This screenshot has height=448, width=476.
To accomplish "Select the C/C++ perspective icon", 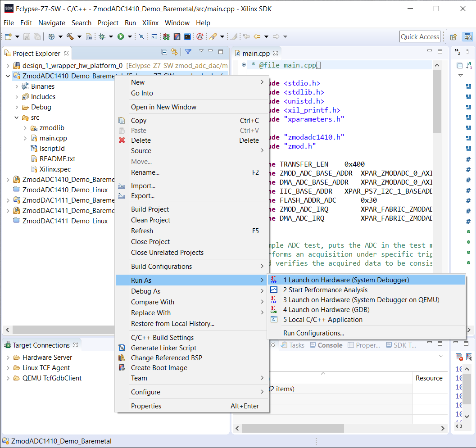I will pyautogui.click(x=468, y=37).
